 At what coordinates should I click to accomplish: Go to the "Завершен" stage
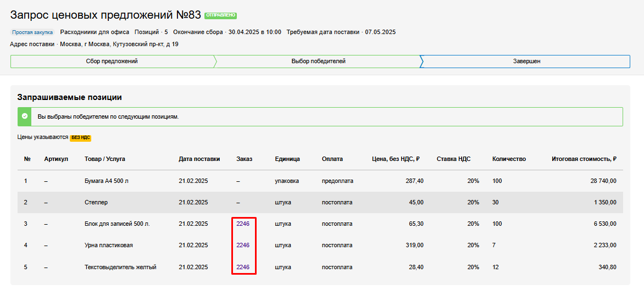tap(526, 62)
